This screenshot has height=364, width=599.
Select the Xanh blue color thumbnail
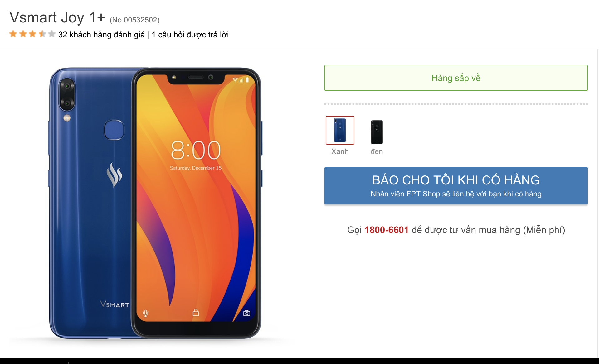[340, 130]
